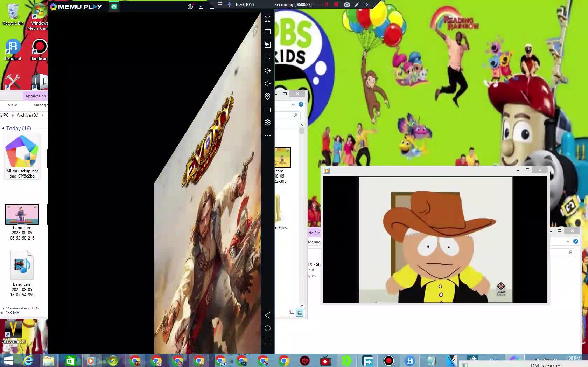Screen dimensions: 588x367
Task: Open the Application tab in left Explorer
Action: pyautogui.click(x=35, y=96)
